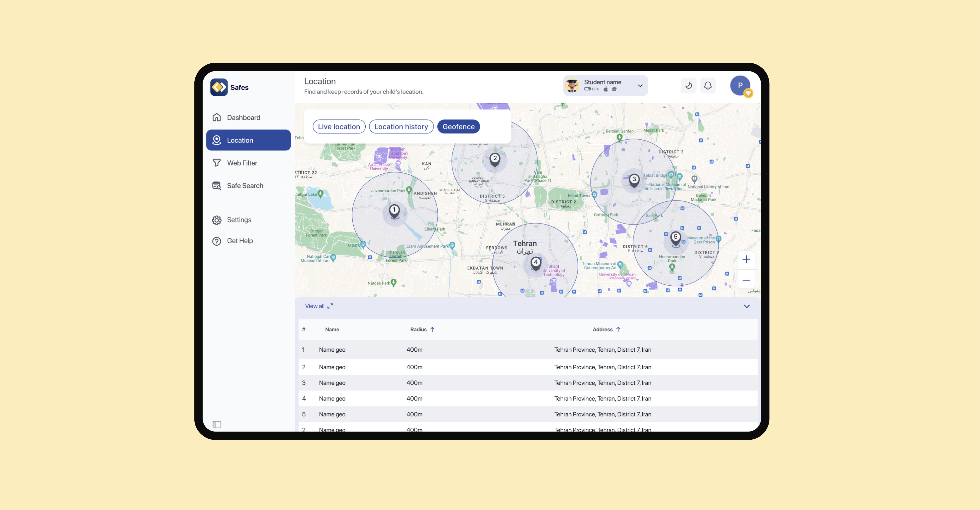Click the expand arrows beside View all
This screenshot has height=510, width=980.
[x=330, y=306]
